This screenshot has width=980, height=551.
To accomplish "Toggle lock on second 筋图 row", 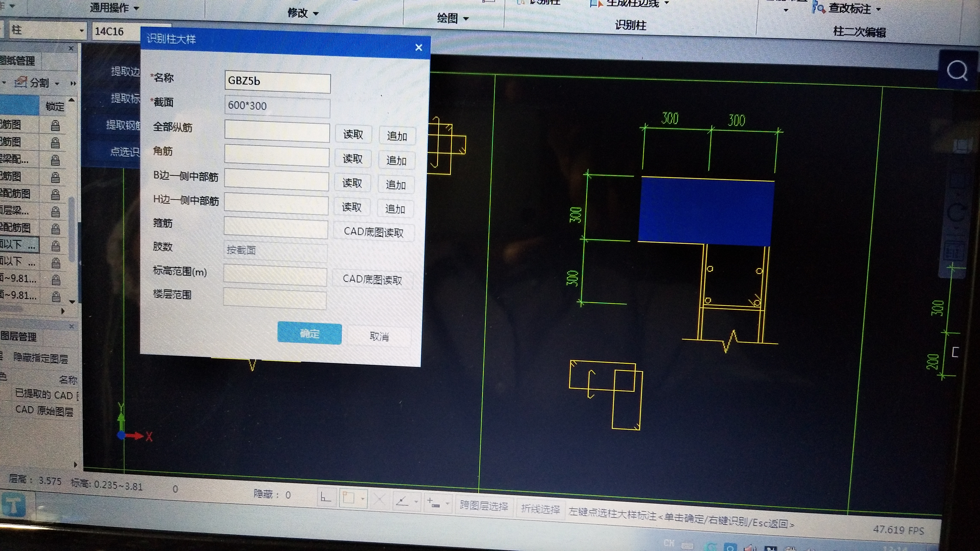I will pyautogui.click(x=55, y=143).
